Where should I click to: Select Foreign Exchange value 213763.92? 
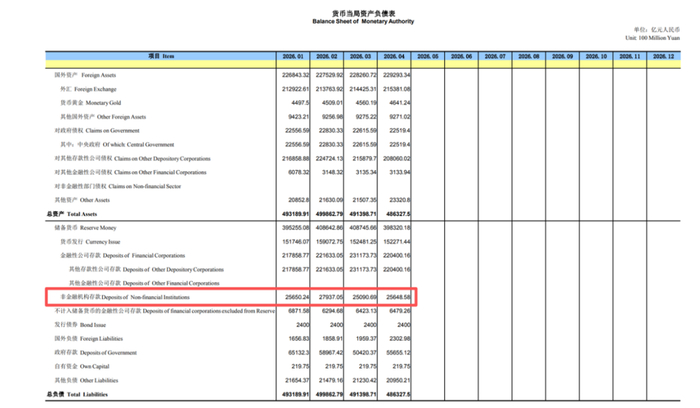click(329, 89)
